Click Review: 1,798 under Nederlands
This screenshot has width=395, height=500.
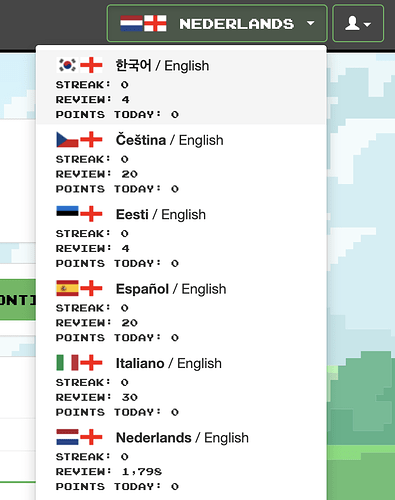(109, 471)
